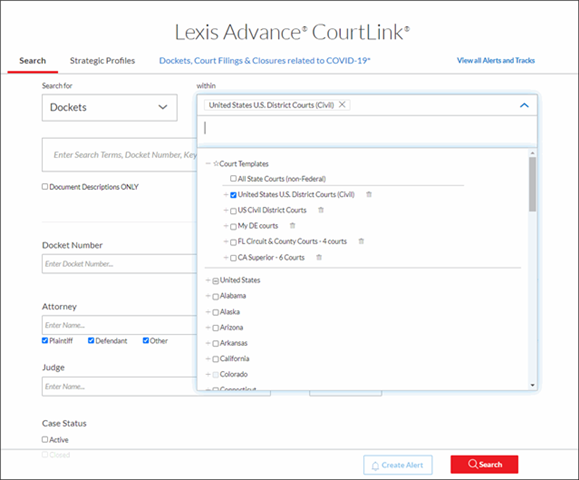The width and height of the screenshot is (579, 480).
Task: Delete United States U.S. District Courts (Civil) template
Action: [369, 194]
